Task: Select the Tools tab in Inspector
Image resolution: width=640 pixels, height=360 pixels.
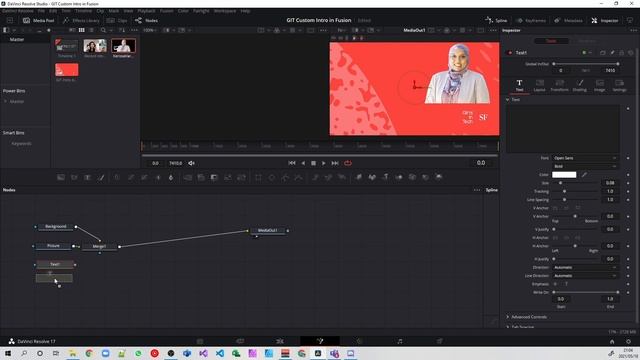Action: click(x=551, y=41)
